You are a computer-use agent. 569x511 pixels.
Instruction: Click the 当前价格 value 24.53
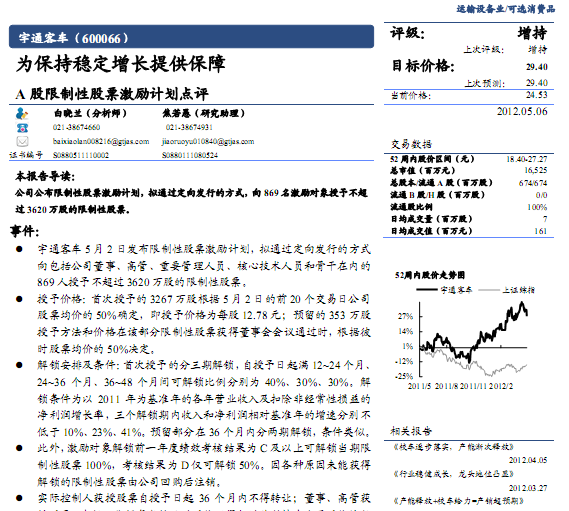coord(537,95)
